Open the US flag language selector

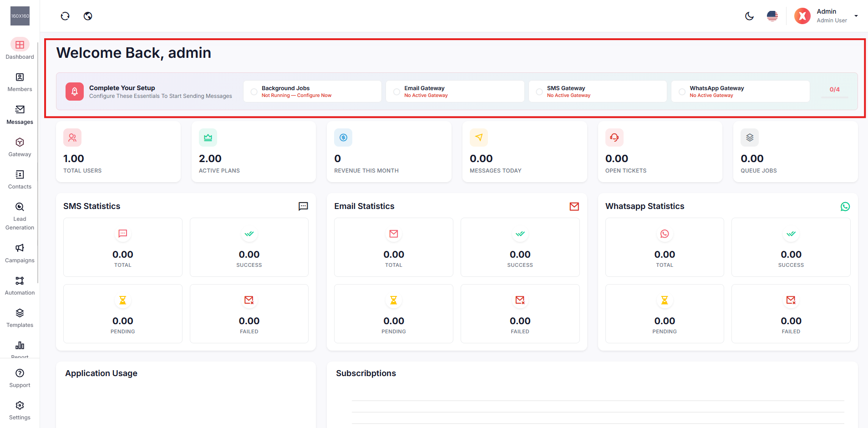[x=772, y=16]
